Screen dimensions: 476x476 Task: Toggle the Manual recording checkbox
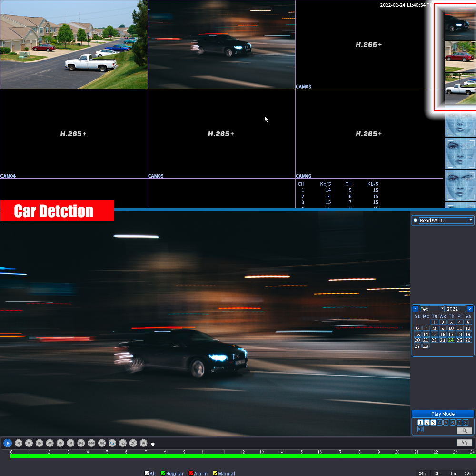[x=215, y=473]
